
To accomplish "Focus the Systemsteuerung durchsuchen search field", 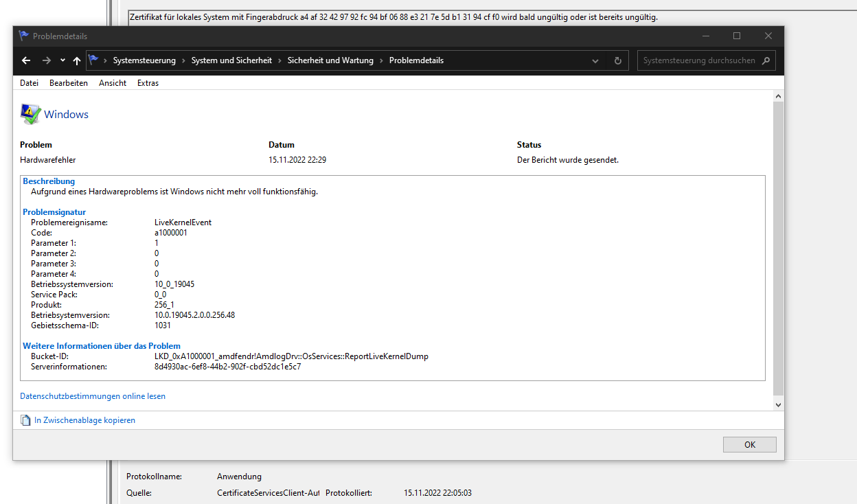I will [699, 60].
